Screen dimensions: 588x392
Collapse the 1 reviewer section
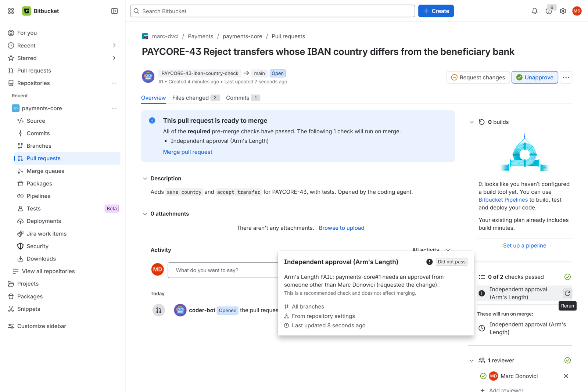click(x=472, y=360)
